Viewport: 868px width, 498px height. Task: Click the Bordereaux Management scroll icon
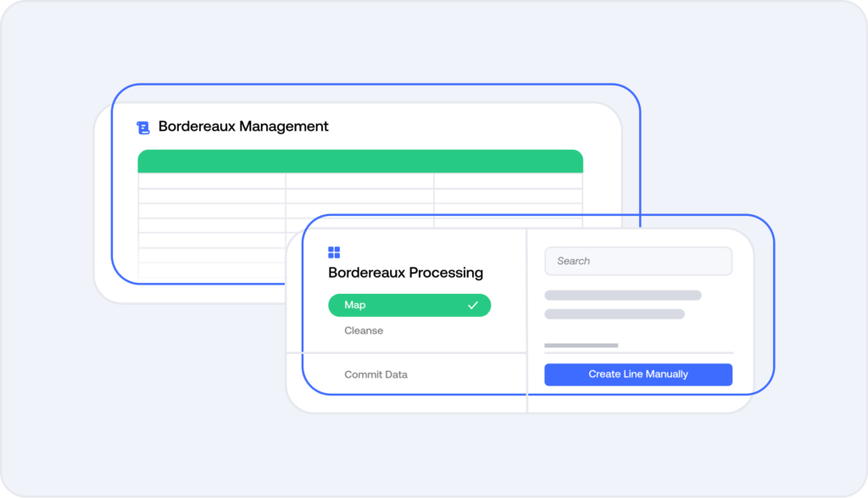tap(142, 127)
